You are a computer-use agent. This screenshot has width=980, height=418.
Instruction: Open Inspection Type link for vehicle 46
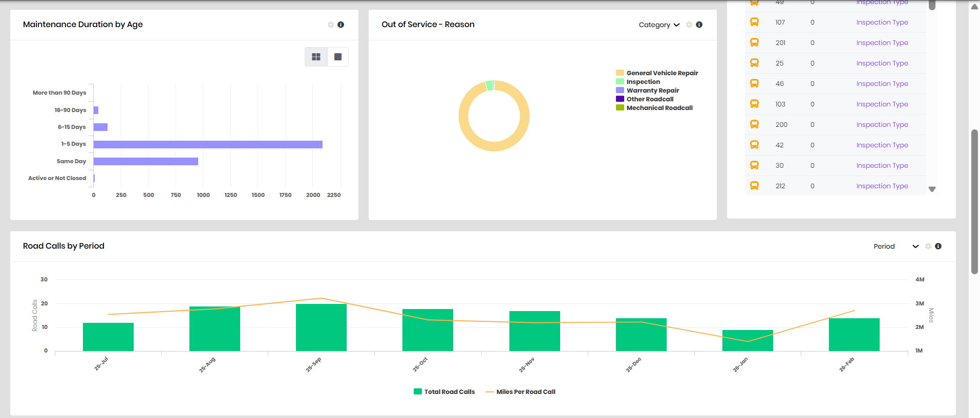pyautogui.click(x=882, y=83)
